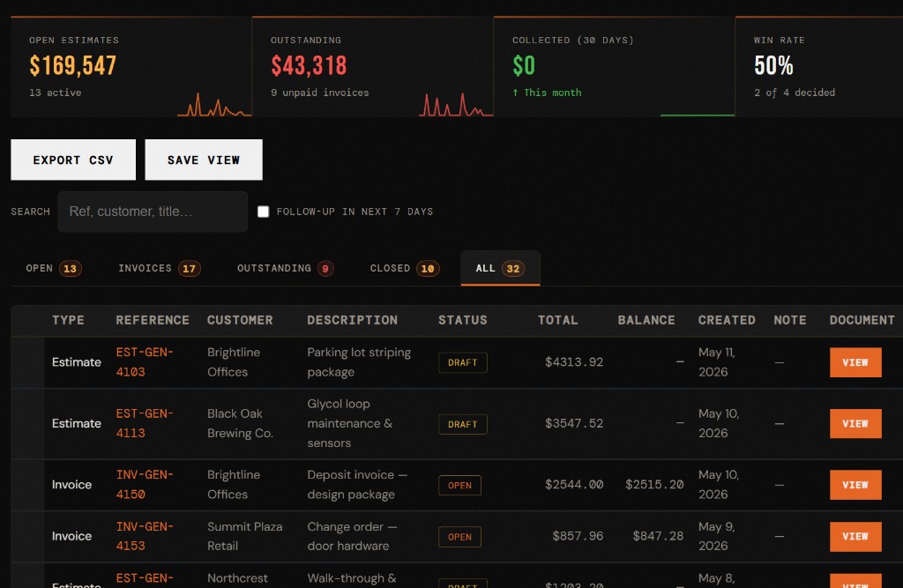The height and width of the screenshot is (588, 903).
Task: Click description Parking lot striping package
Action: [359, 361]
